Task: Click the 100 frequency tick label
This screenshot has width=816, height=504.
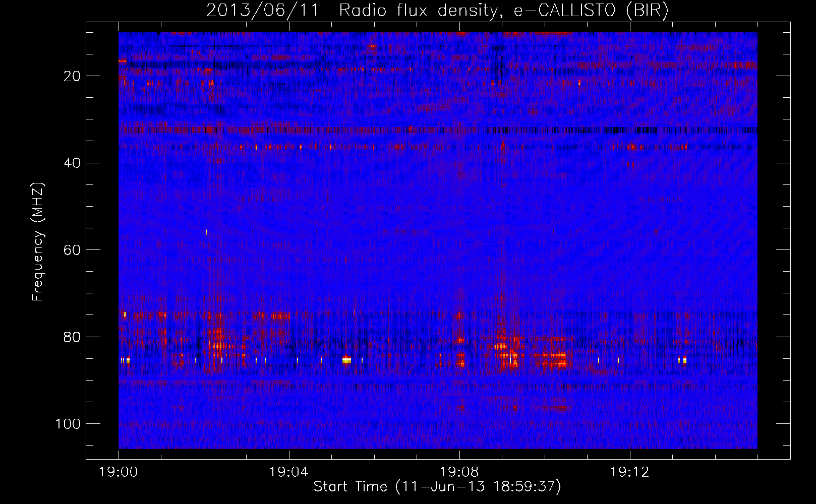Action: [x=68, y=423]
